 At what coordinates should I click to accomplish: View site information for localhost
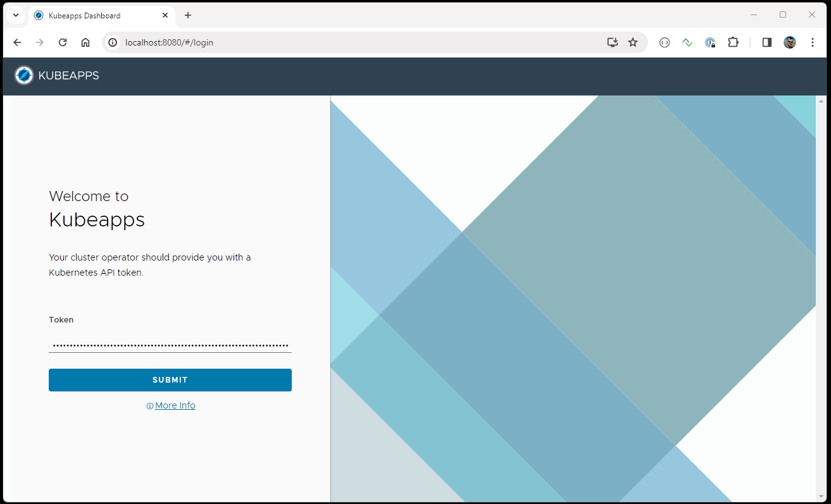[113, 42]
